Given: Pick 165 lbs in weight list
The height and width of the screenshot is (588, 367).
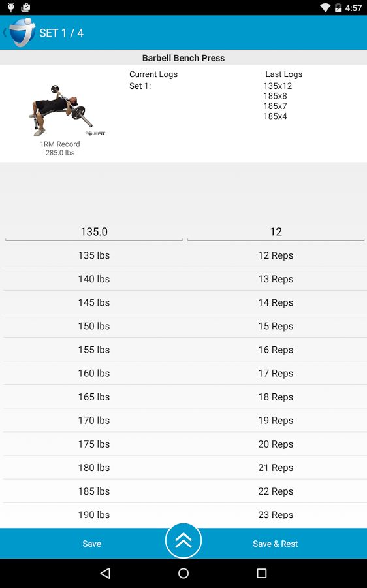Looking at the screenshot, I should [x=94, y=397].
